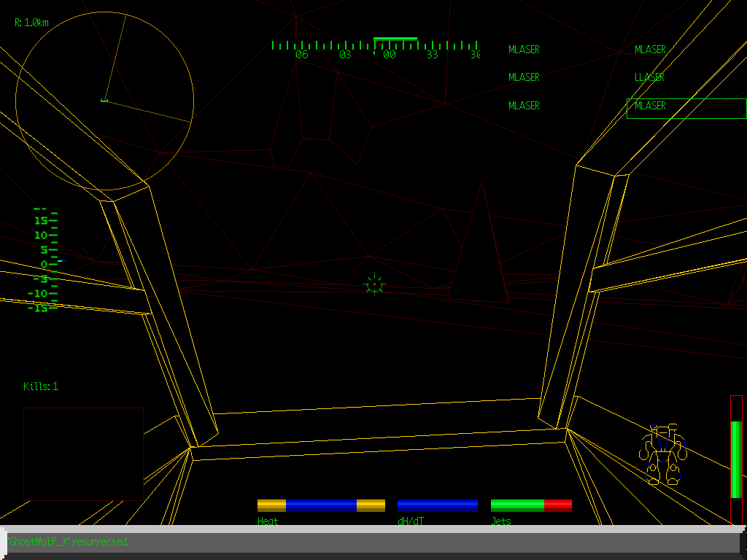Click the red end of the Jets gauge

point(558,505)
